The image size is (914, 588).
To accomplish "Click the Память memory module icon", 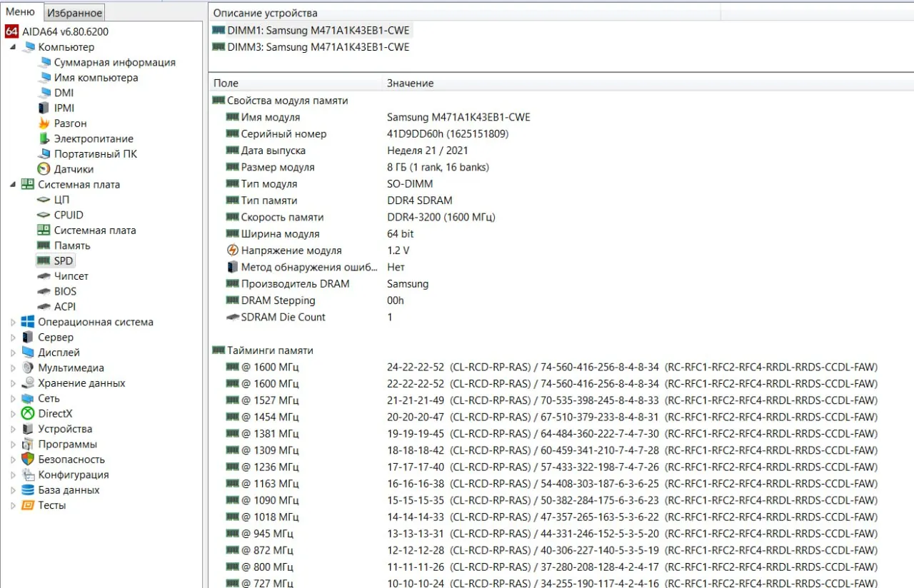I will [x=44, y=245].
